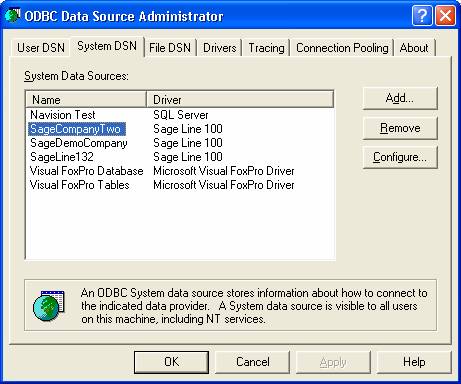Image resolution: width=461 pixels, height=384 pixels.
Task: Click the title bar Help question mark button
Action: (x=422, y=16)
